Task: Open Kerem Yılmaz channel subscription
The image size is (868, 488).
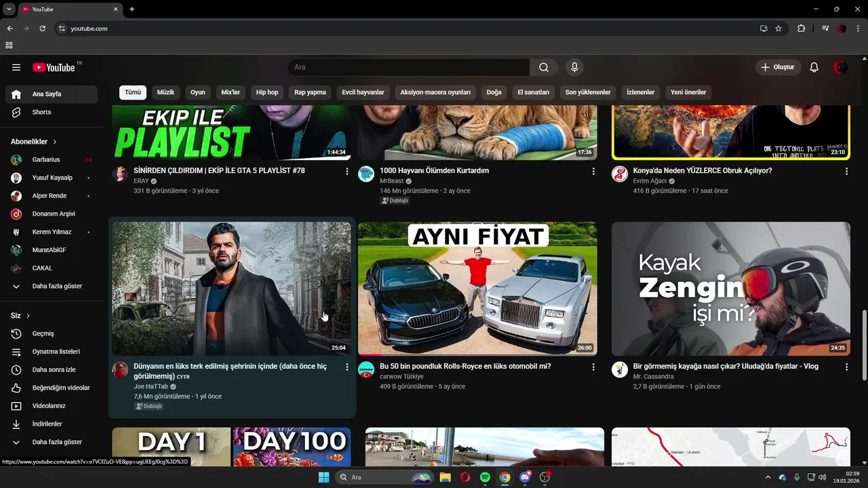Action: [x=52, y=232]
